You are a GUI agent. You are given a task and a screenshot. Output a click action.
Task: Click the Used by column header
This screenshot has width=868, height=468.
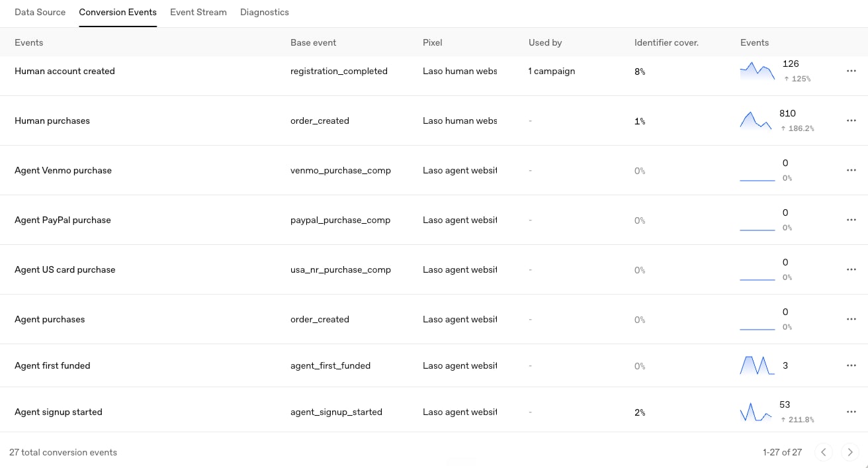click(545, 42)
